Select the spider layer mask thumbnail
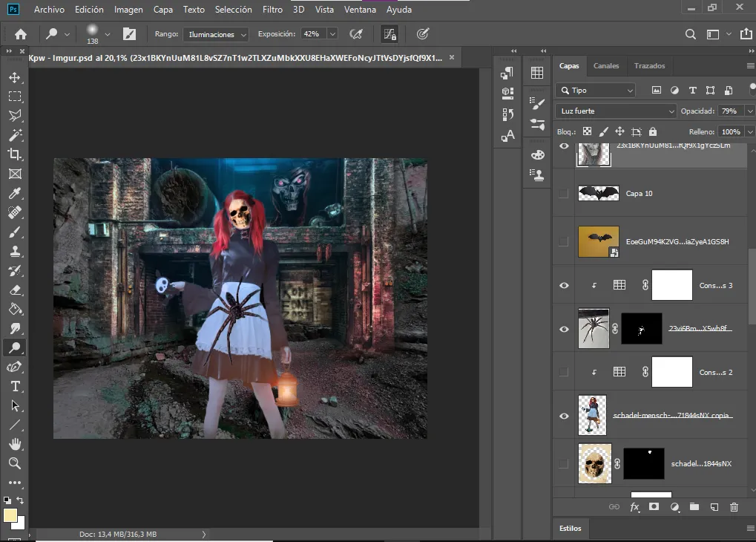The width and height of the screenshot is (756, 542). (641, 329)
